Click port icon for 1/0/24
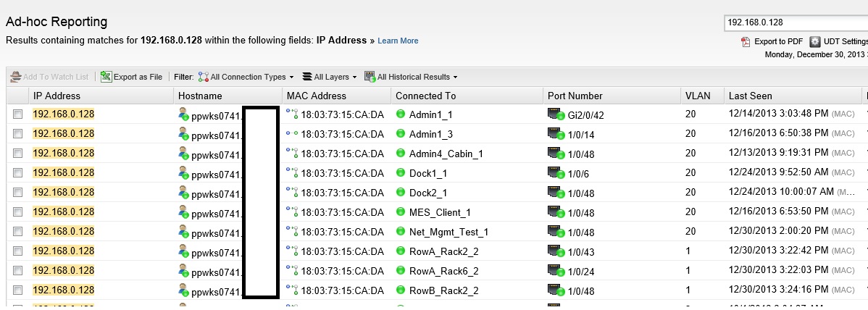Viewport: 868px width, 310px height. click(556, 271)
